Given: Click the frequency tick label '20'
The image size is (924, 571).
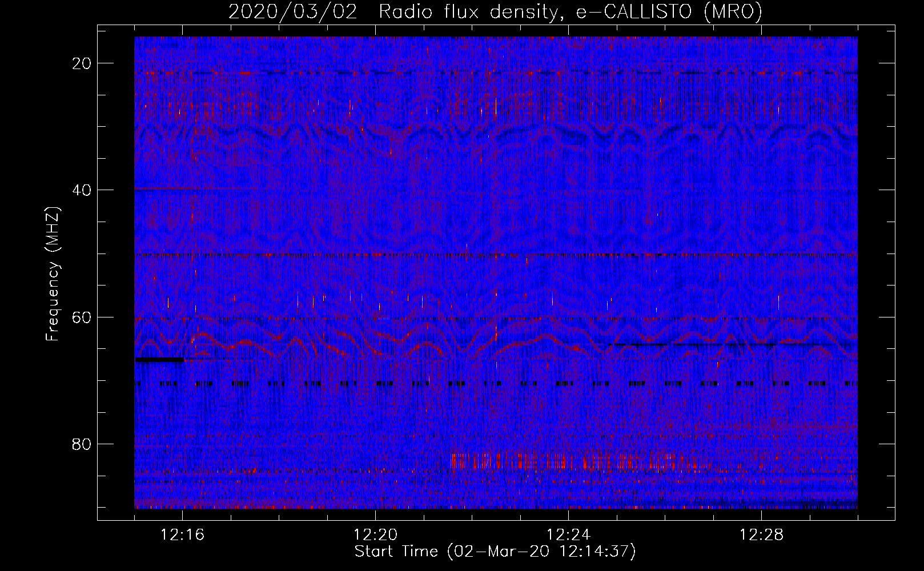Looking at the screenshot, I should pyautogui.click(x=82, y=63).
